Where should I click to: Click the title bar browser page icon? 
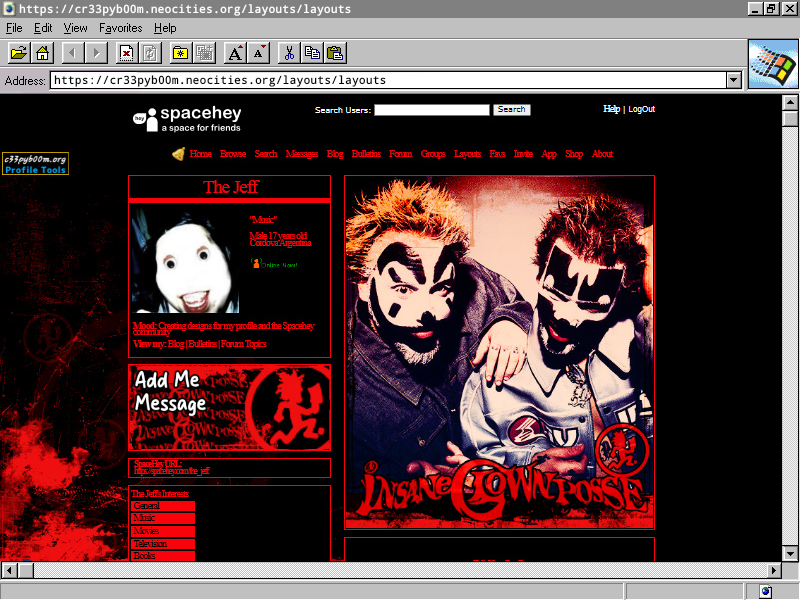9,9
